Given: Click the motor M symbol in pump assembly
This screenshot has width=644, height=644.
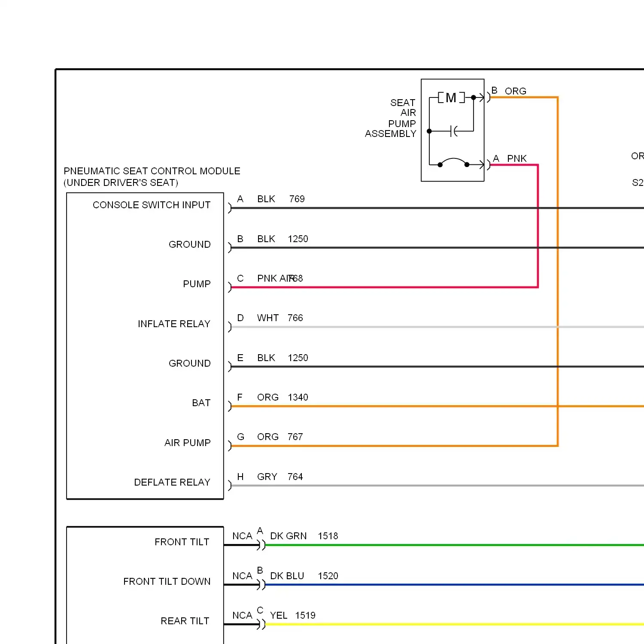Looking at the screenshot, I should pos(451,98).
